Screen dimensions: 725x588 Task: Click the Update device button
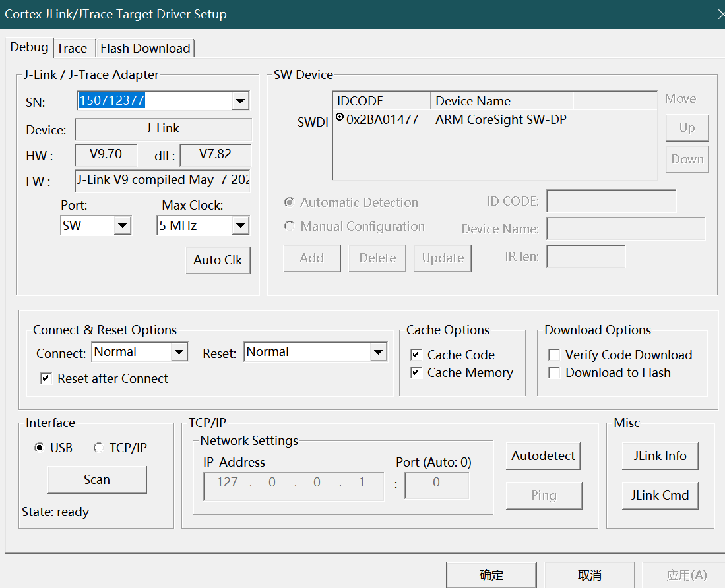click(443, 258)
